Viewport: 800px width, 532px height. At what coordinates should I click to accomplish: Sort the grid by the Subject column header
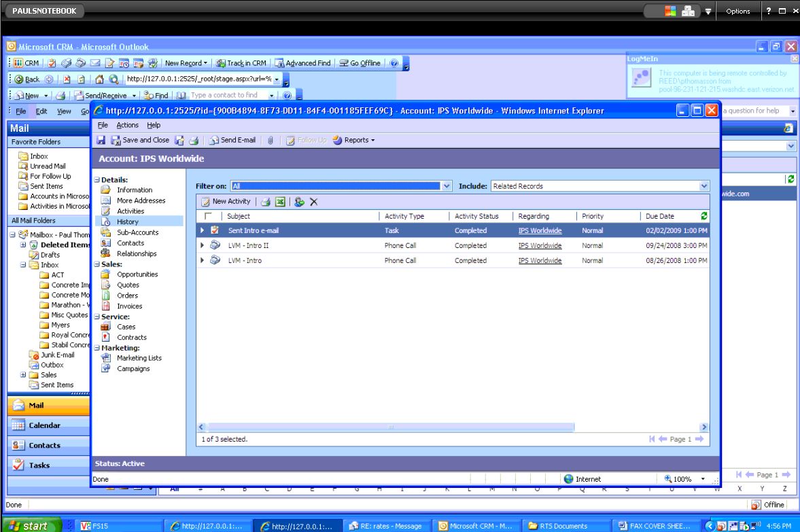click(239, 216)
